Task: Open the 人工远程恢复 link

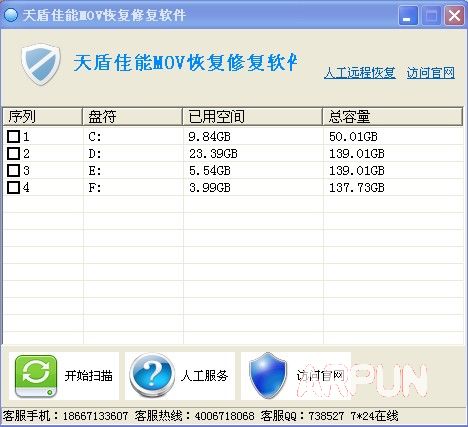Action: (360, 73)
